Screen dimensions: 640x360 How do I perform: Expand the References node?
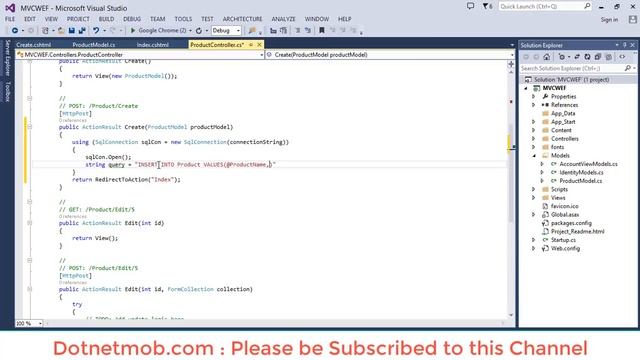pos(533,105)
